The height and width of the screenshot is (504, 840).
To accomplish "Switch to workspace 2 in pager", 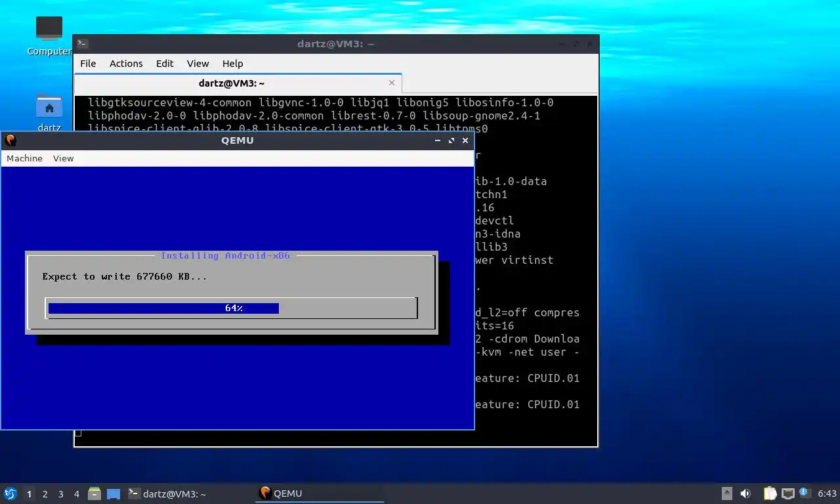I will point(45,494).
